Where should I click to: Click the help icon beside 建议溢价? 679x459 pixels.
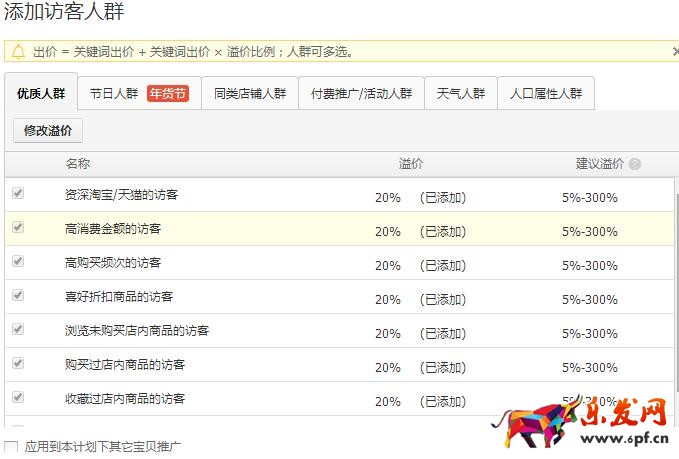(x=635, y=164)
